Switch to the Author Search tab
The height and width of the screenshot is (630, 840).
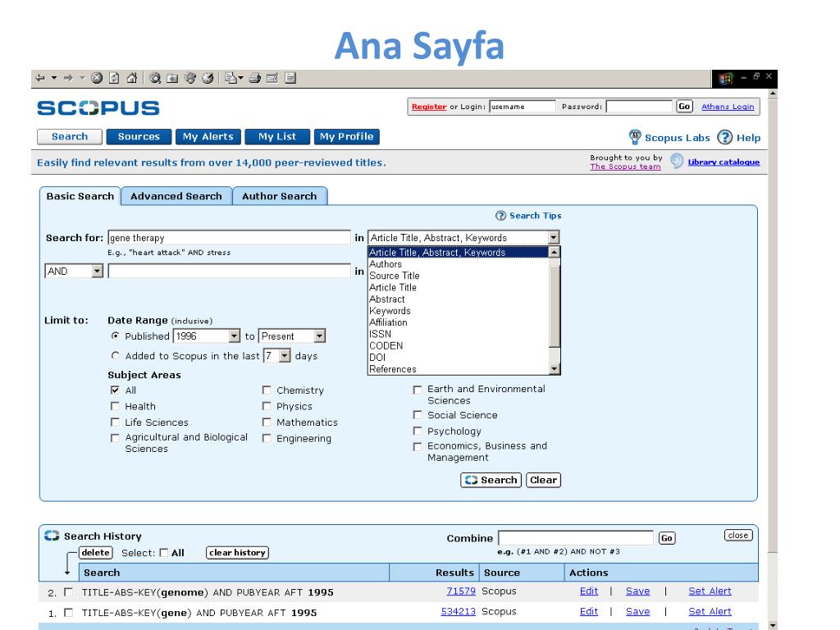pyautogui.click(x=279, y=196)
